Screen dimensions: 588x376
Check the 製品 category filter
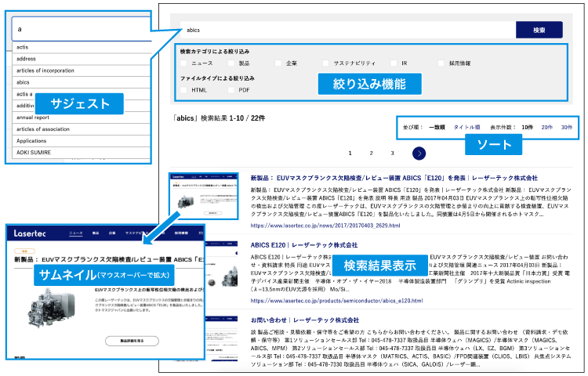click(231, 63)
